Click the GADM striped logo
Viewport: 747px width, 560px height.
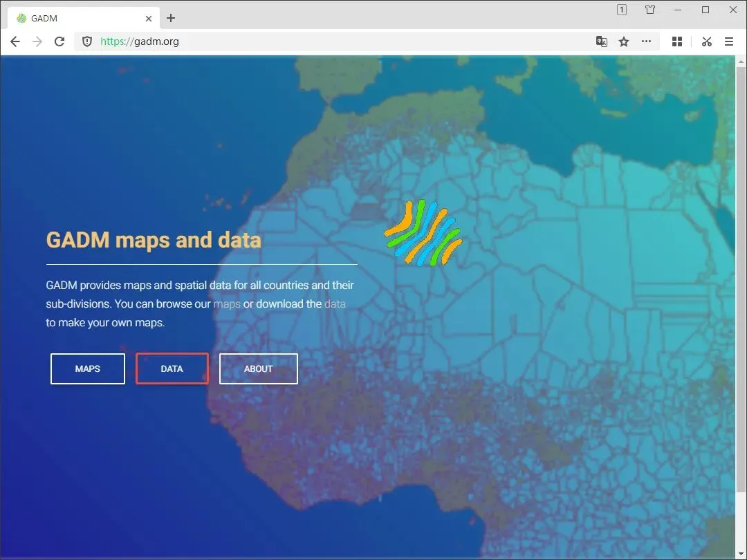point(423,233)
